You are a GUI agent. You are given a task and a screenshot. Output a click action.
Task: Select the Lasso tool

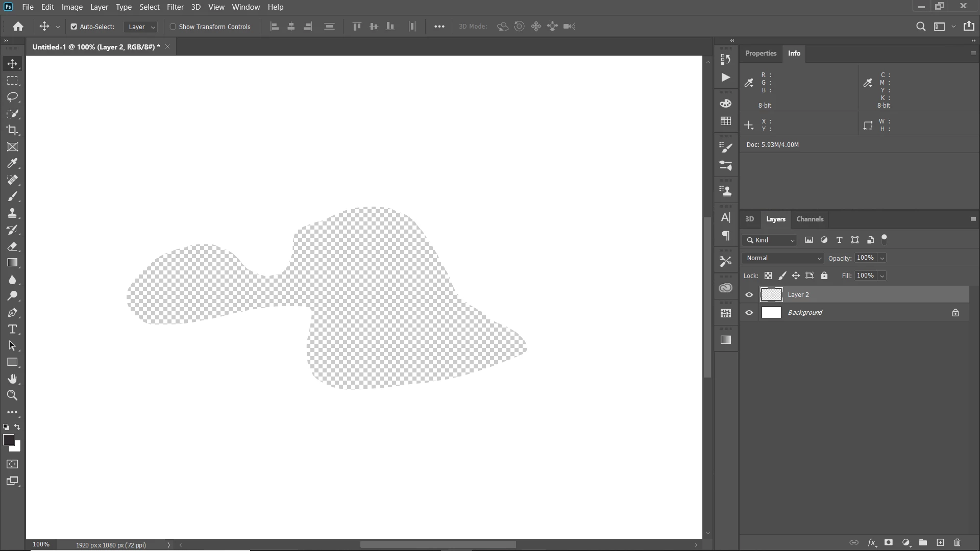[12, 97]
